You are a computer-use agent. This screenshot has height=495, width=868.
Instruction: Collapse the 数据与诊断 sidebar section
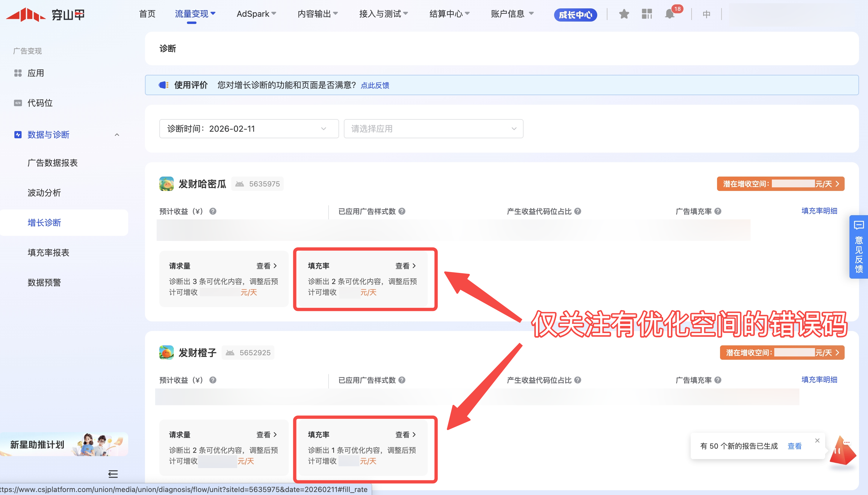tap(117, 135)
